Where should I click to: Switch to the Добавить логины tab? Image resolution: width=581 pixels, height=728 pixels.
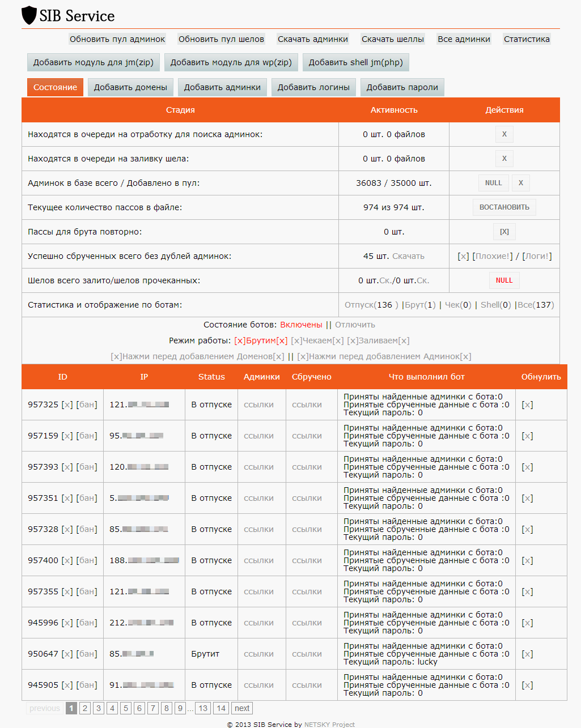pos(313,87)
